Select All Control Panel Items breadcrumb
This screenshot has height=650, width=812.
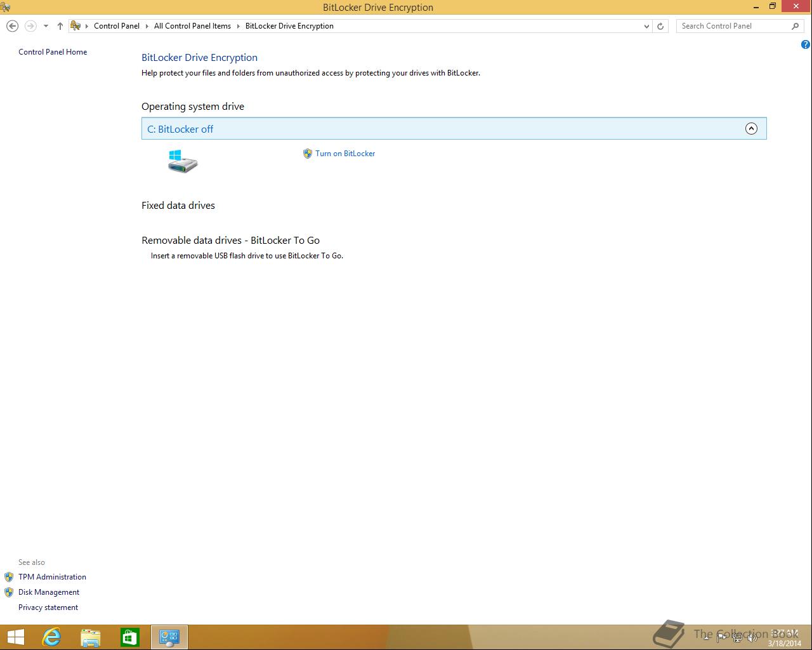(x=192, y=26)
